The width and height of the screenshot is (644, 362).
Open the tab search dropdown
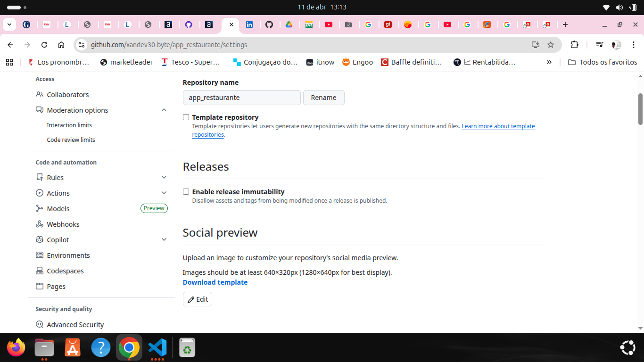(x=9, y=25)
